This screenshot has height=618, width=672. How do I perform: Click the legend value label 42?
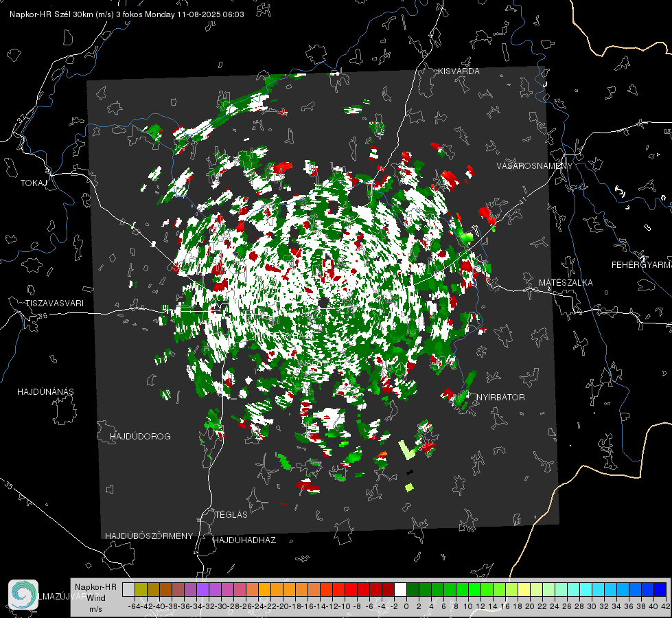pyautogui.click(x=666, y=606)
